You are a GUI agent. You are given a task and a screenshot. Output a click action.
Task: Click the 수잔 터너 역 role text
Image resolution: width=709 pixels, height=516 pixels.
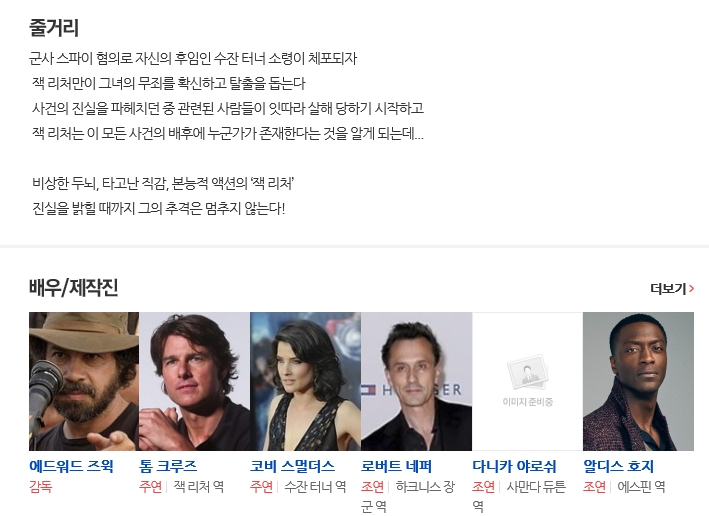tap(315, 487)
